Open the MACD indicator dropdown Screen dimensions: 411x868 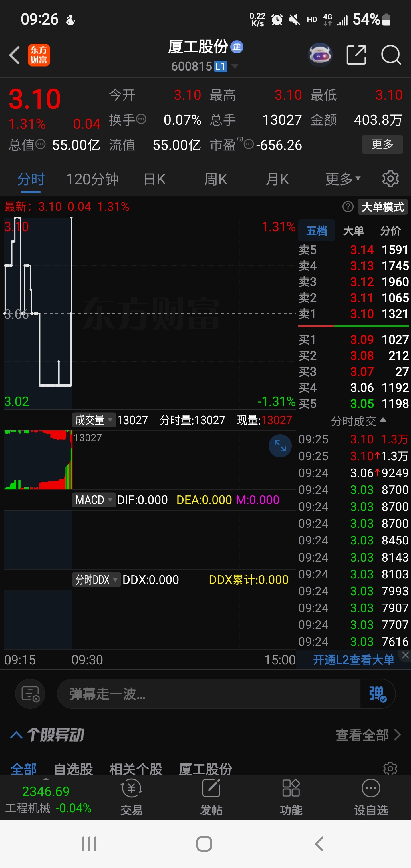94,500
